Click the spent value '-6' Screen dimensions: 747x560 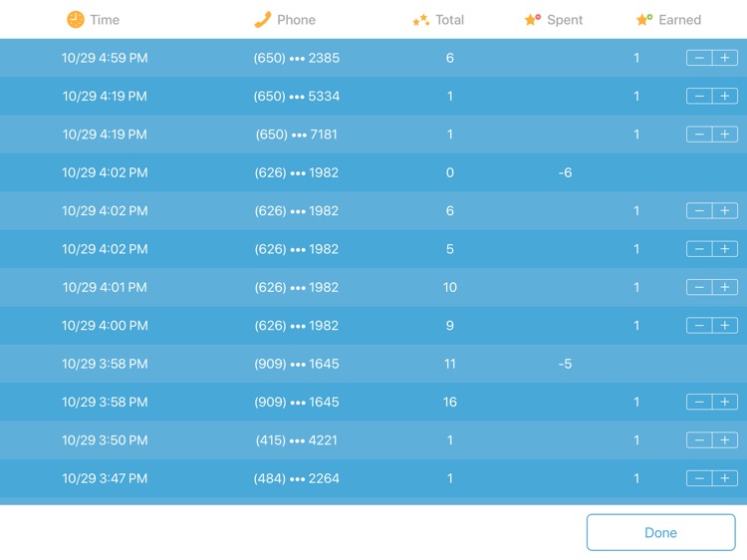coord(565,172)
